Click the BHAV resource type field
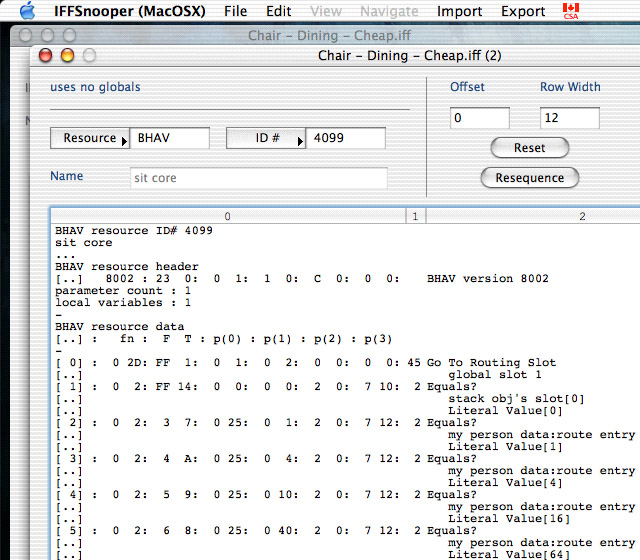Viewport: 640px width, 560px height. (170, 139)
